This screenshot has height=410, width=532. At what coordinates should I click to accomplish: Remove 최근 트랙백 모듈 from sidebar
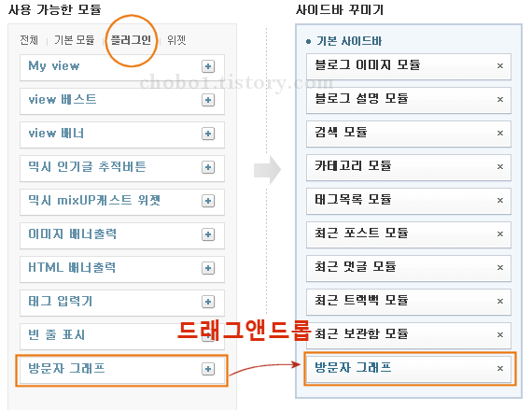[499, 301]
